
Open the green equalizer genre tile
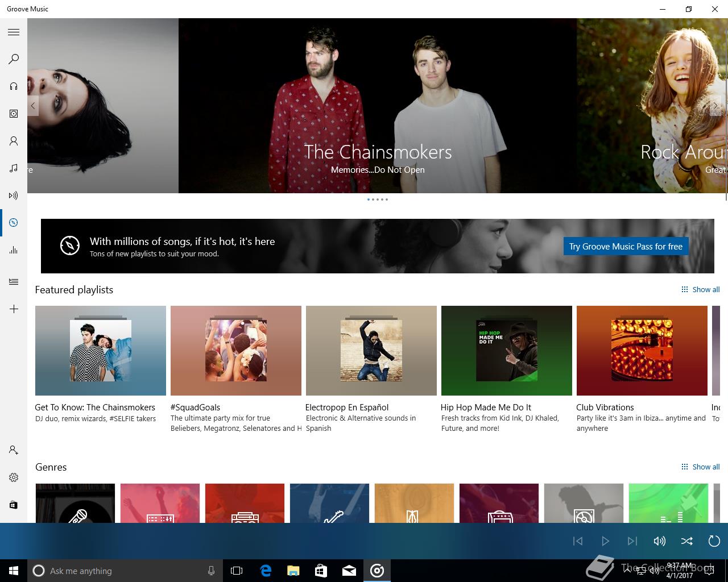pyautogui.click(x=668, y=503)
